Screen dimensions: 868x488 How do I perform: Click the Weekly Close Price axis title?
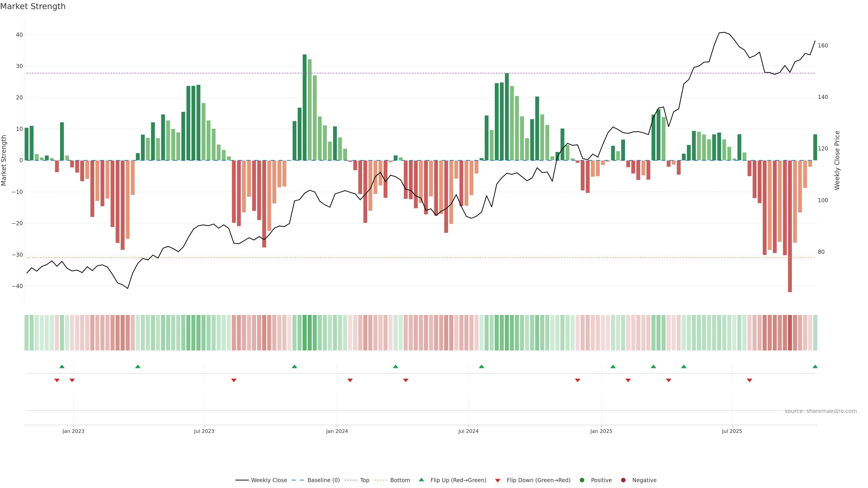[837, 160]
